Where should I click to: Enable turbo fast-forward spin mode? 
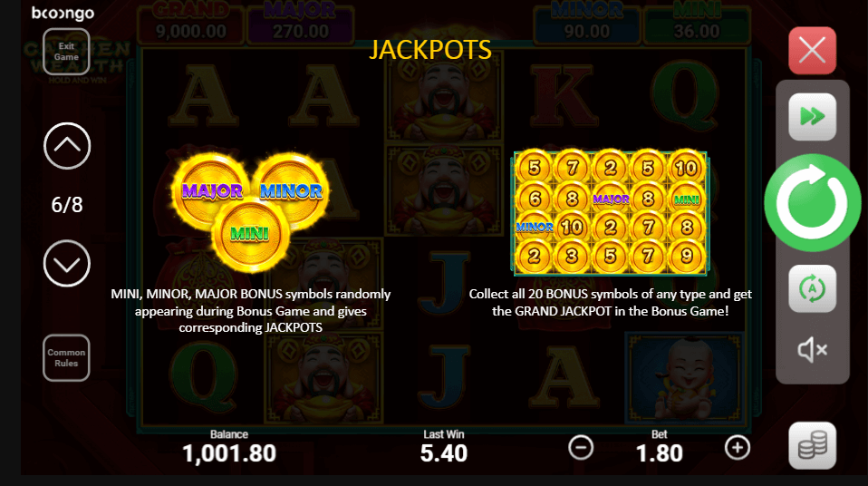tap(812, 117)
